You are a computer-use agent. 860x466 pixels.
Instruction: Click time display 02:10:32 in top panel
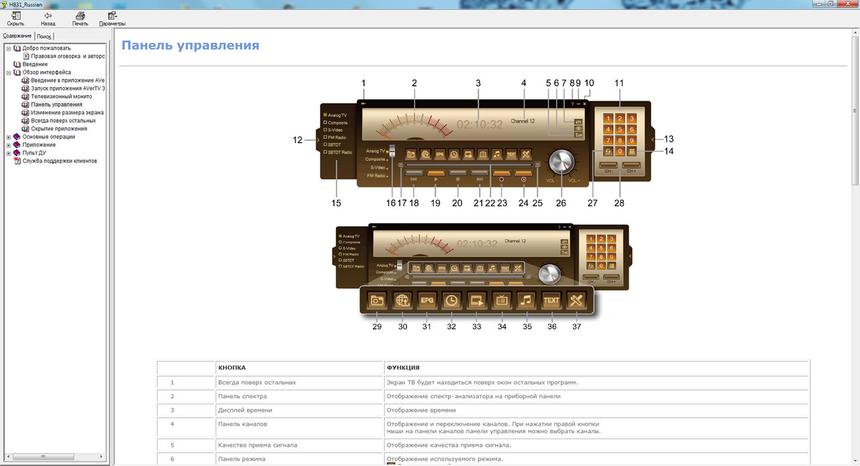[479, 124]
